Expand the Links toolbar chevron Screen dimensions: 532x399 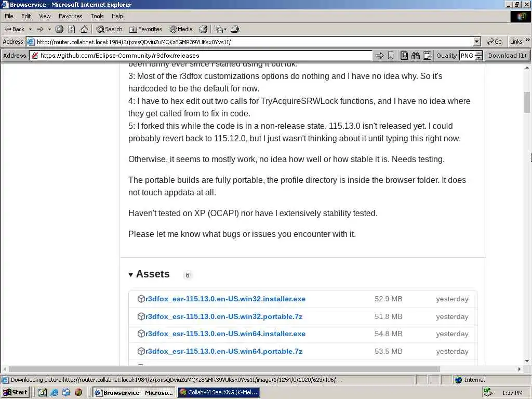point(528,41)
